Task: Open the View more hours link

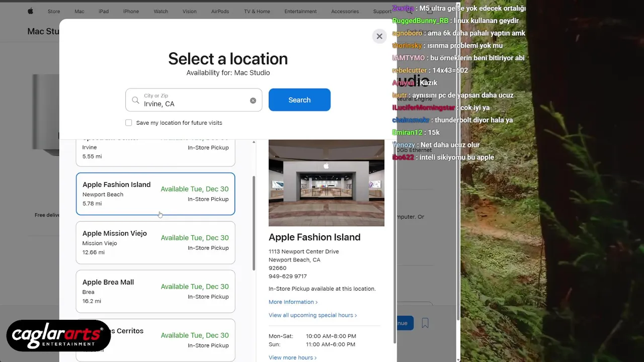Action: [x=292, y=357]
